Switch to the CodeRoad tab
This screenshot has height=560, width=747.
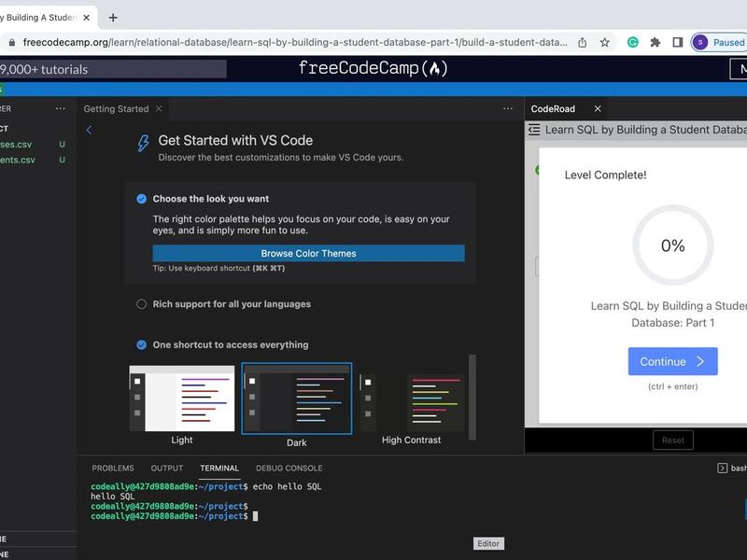tap(553, 109)
